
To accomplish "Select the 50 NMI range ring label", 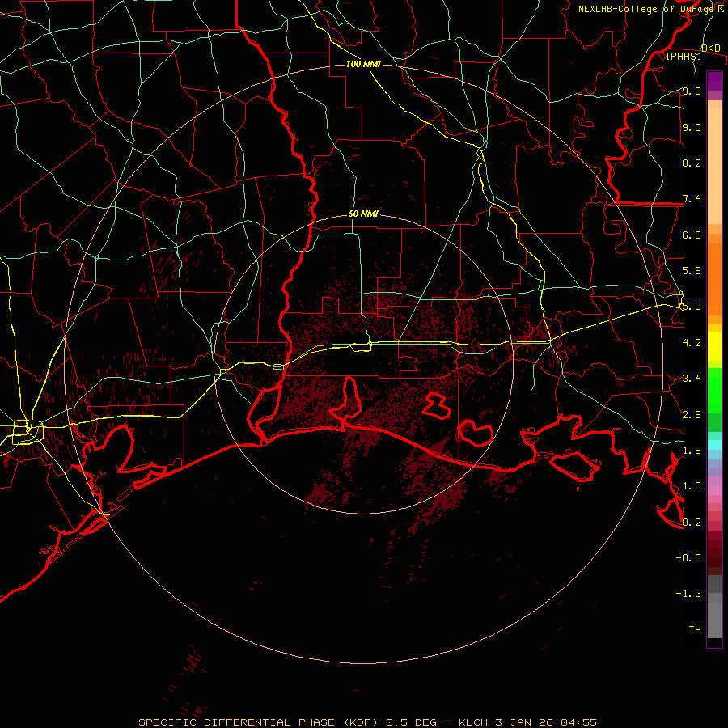I will [363, 214].
